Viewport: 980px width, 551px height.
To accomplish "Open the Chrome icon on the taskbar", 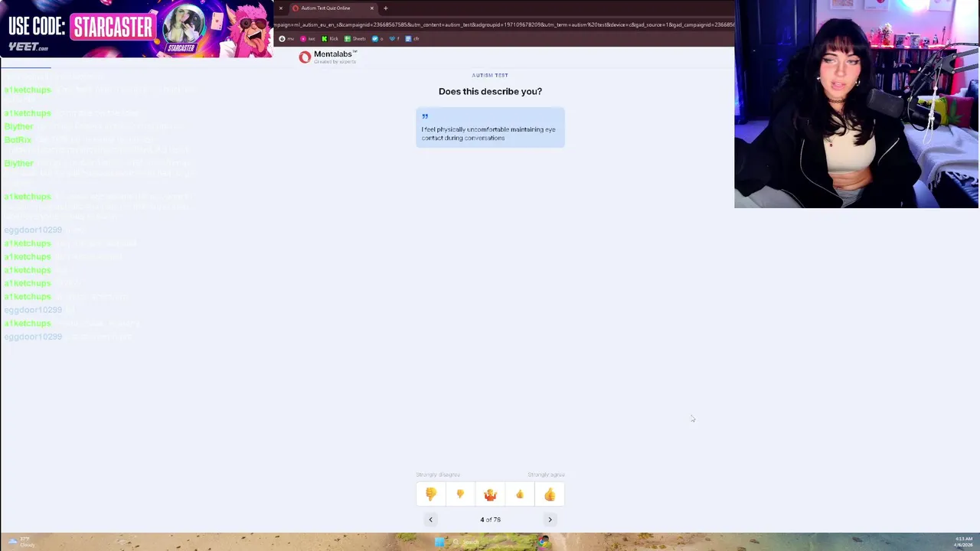I will [x=543, y=542].
